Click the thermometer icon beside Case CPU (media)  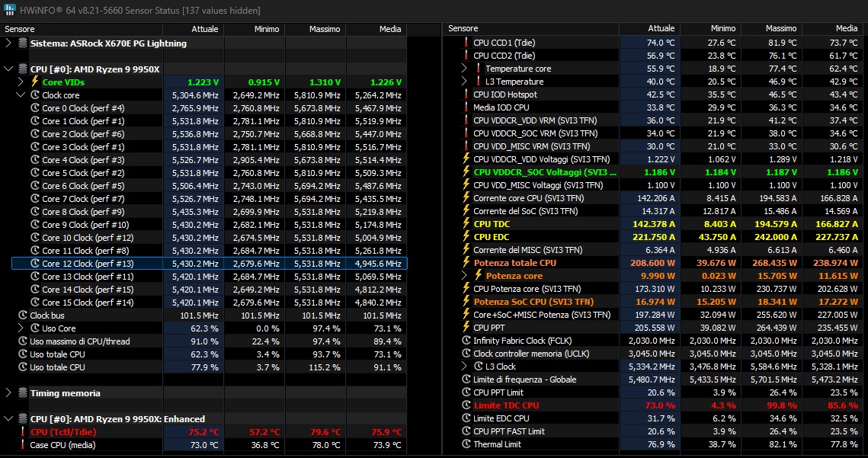[23, 445]
